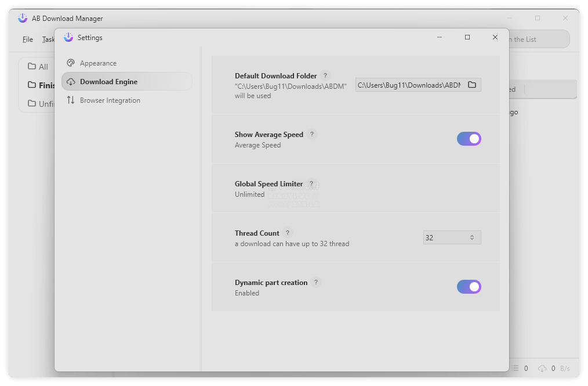The width and height of the screenshot is (588, 386).
Task: Turn off Dynamic part creation toggle
Action: (x=469, y=287)
